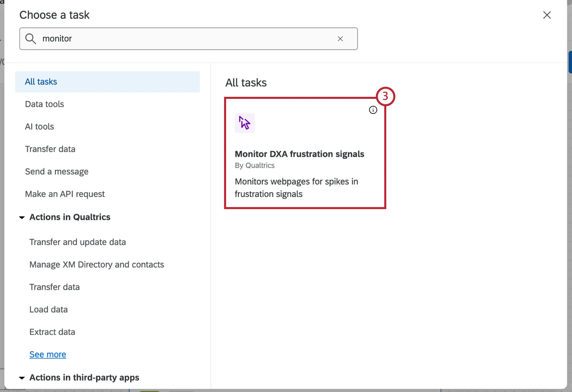572x392 pixels.
Task: Collapse Actions in third-party apps section
Action: tap(22, 378)
